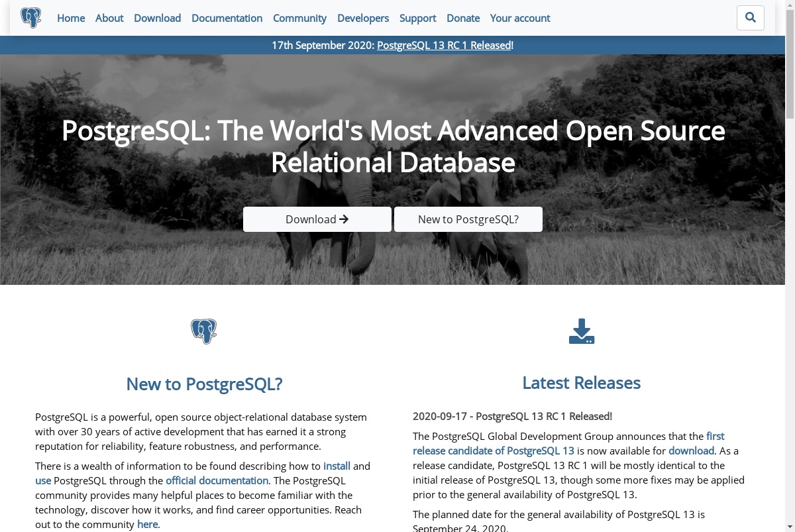Open the Donate nav link
The image size is (795, 532).
463,18
